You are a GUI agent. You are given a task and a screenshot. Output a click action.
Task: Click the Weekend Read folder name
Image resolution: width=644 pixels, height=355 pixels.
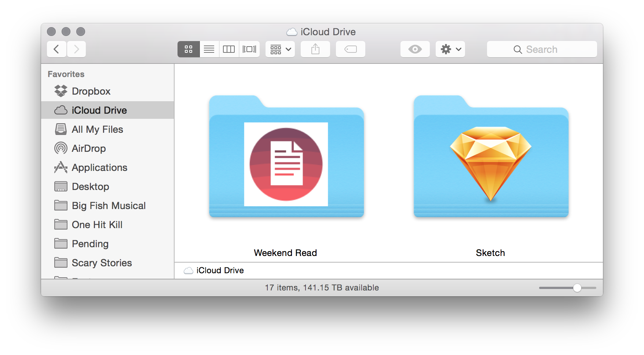[x=285, y=253]
